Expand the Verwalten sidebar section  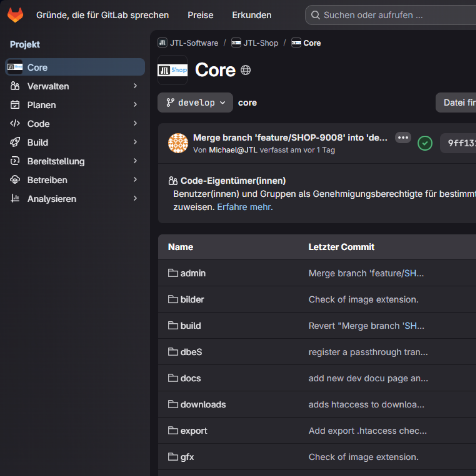coord(75,86)
